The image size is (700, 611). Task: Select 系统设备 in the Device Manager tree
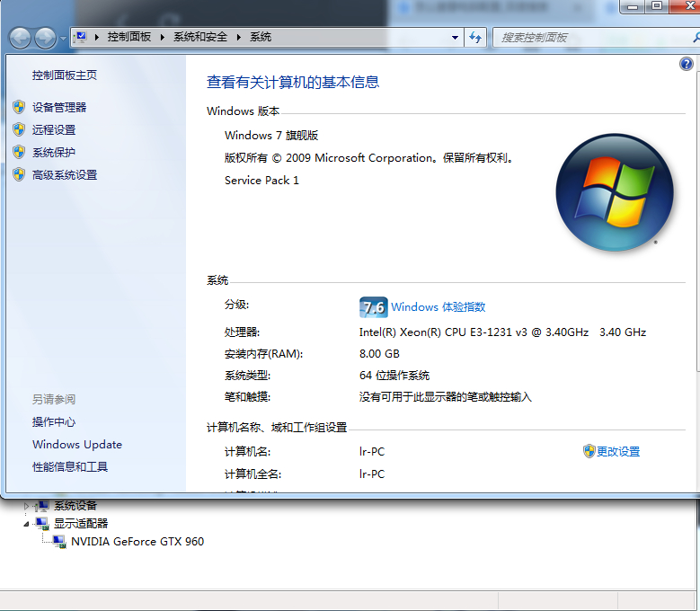click(x=75, y=506)
